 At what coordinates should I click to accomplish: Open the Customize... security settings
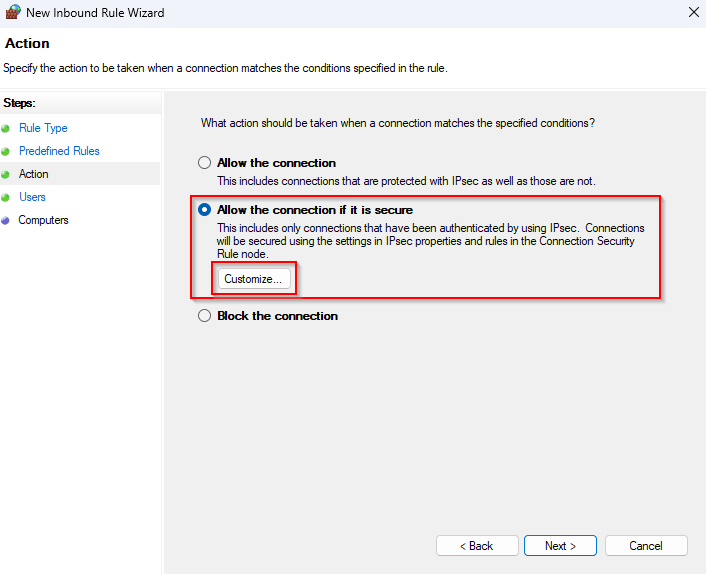point(254,279)
